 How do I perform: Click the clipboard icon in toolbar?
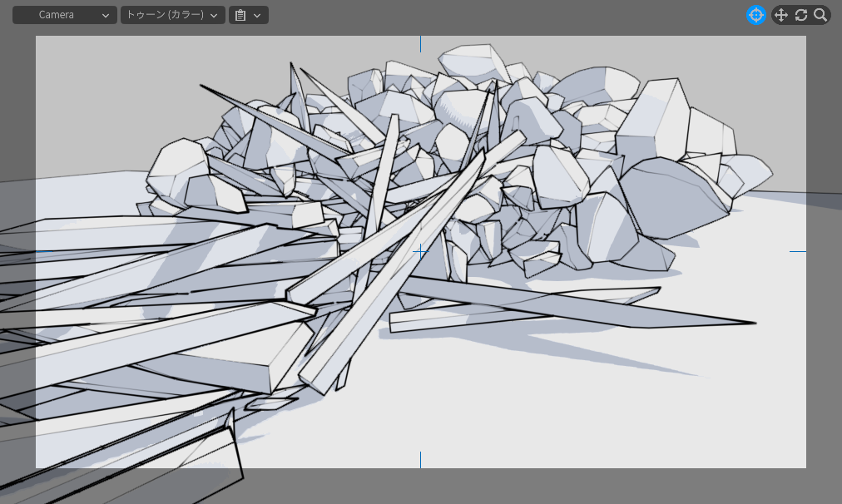click(240, 15)
